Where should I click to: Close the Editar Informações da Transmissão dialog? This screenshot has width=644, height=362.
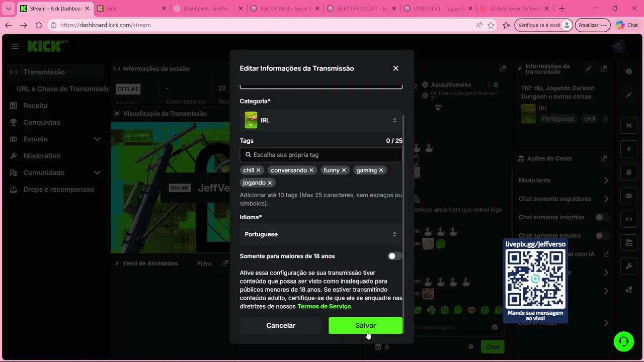(395, 68)
